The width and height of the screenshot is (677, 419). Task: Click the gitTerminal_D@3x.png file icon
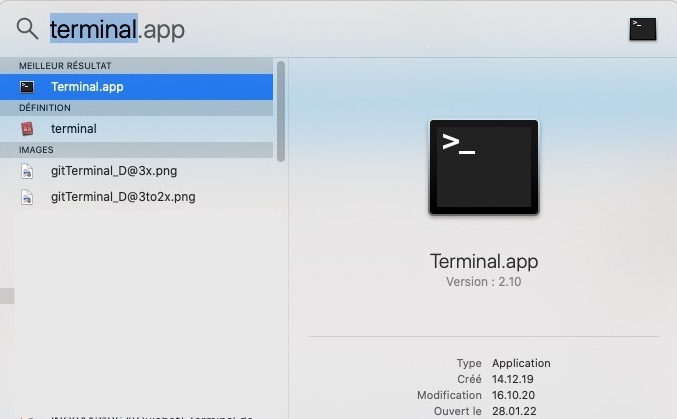(x=28, y=171)
